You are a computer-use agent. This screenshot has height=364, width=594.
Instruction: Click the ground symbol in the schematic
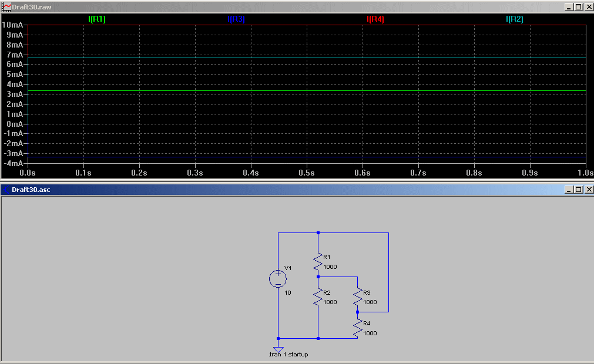[x=278, y=349]
